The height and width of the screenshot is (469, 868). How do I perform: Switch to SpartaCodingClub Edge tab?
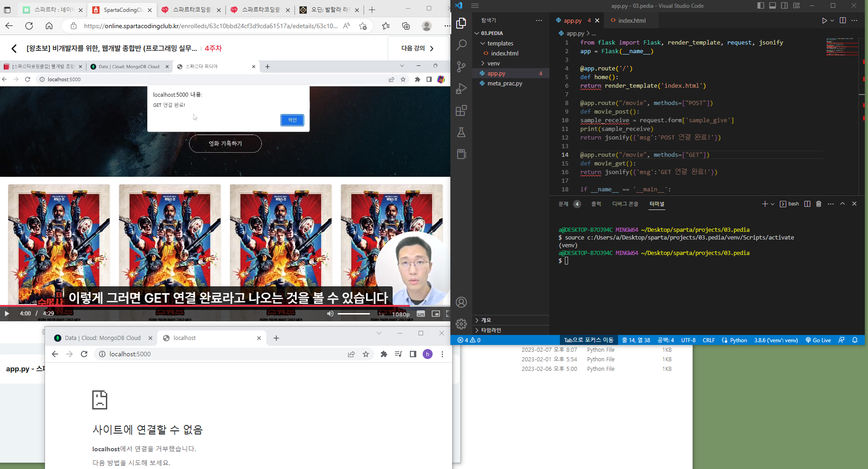tap(122, 10)
